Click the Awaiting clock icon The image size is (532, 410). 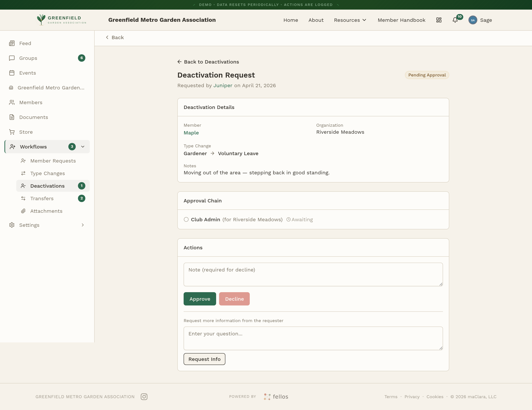pyautogui.click(x=288, y=220)
